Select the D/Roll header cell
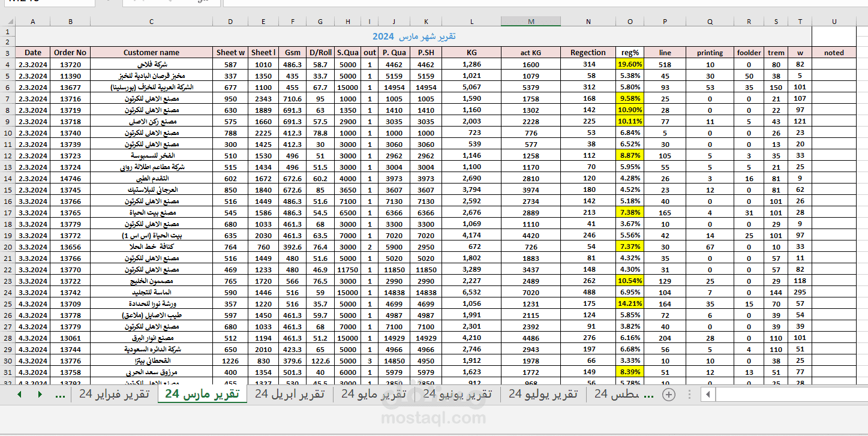Screen dimensions: 868x436 [320, 53]
